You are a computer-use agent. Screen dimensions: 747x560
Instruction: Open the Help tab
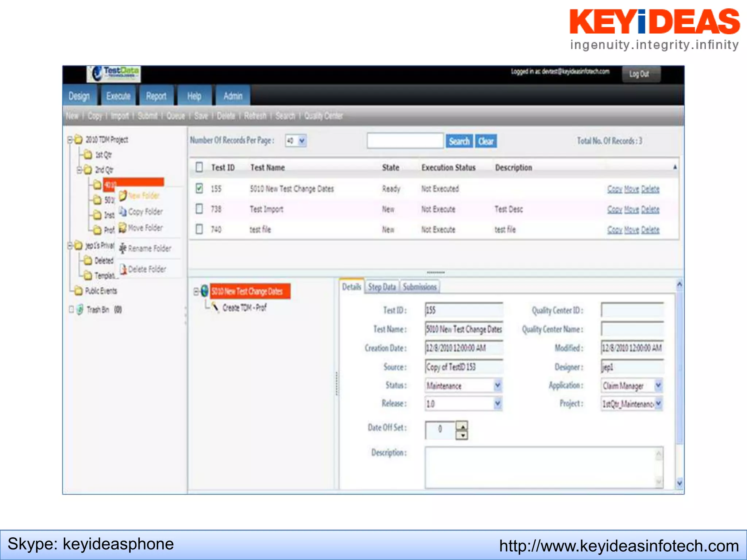[x=194, y=96]
